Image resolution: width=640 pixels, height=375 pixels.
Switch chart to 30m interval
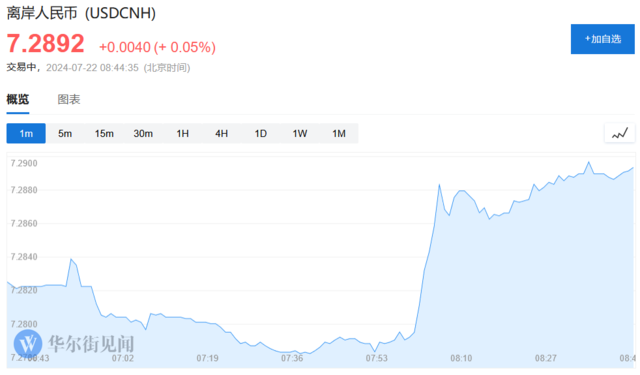point(143,133)
